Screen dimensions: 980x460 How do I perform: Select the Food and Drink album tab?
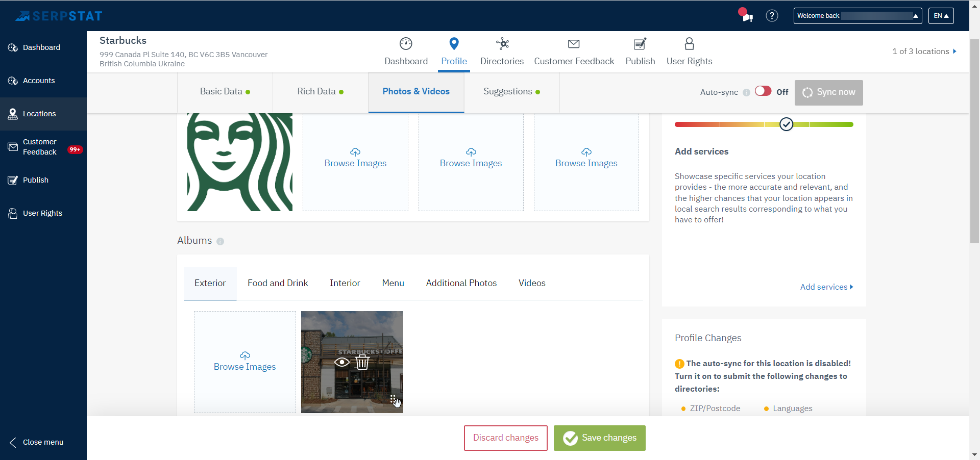click(278, 284)
